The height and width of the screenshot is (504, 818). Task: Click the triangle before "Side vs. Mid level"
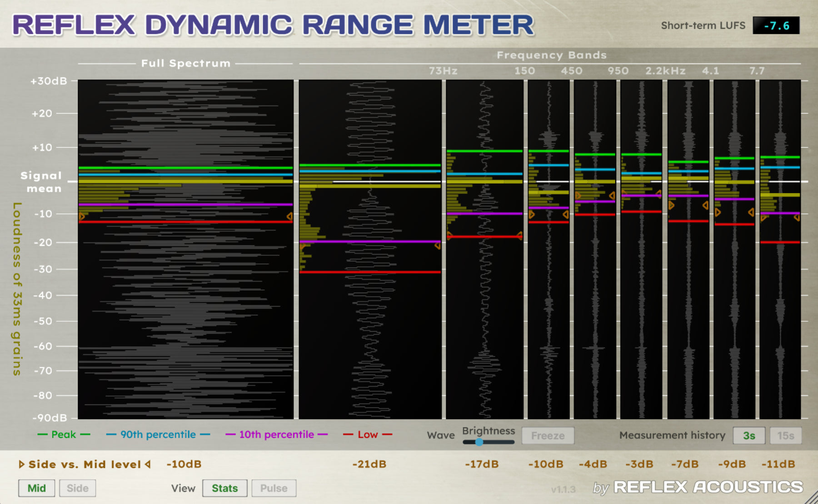point(21,464)
